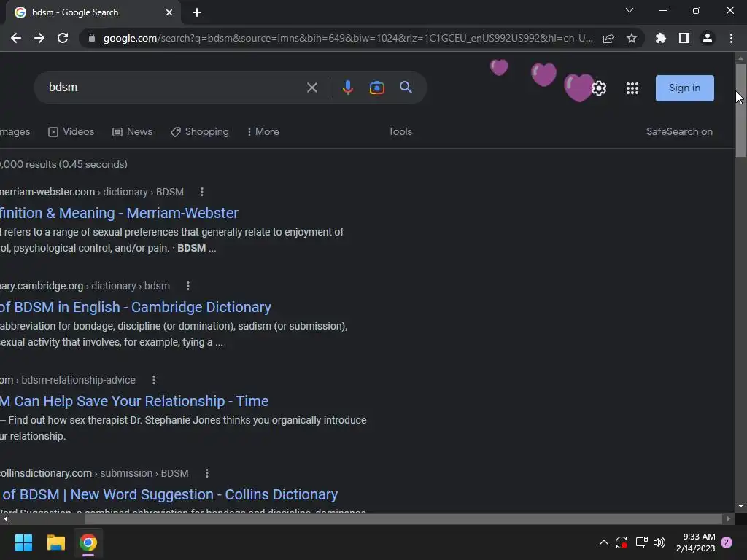The width and height of the screenshot is (747, 560).
Task: Search by image camera icon
Action: (377, 87)
